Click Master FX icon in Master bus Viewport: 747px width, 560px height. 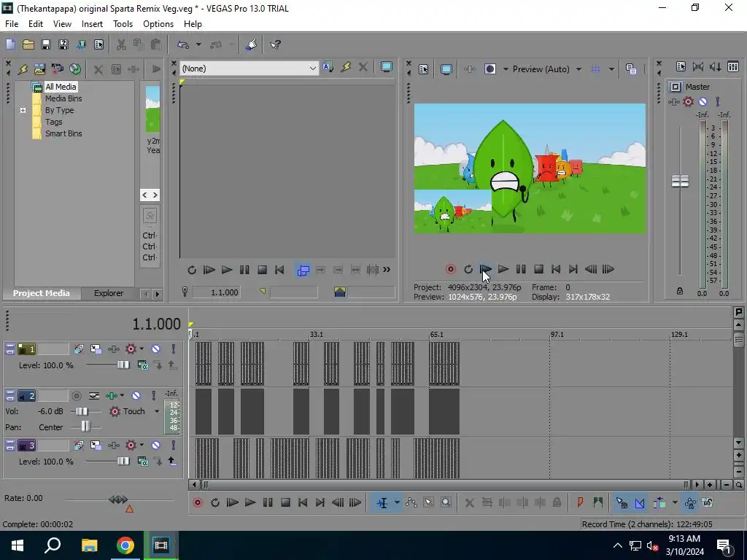673,101
